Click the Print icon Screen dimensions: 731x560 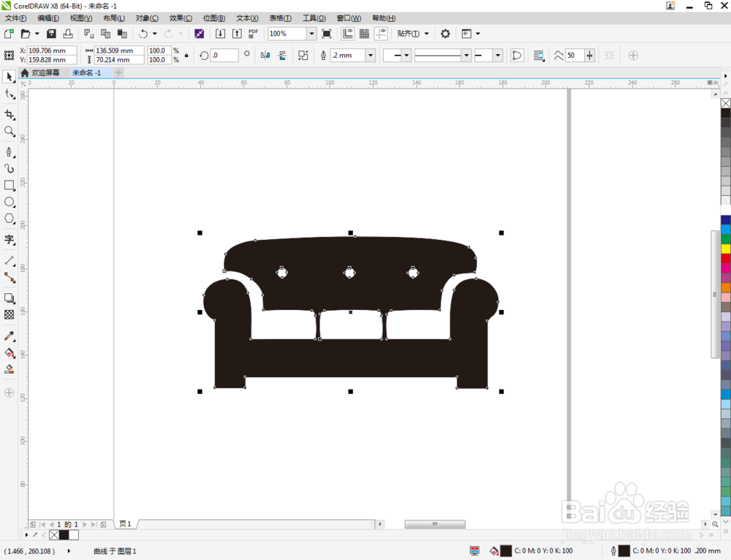pyautogui.click(x=68, y=34)
